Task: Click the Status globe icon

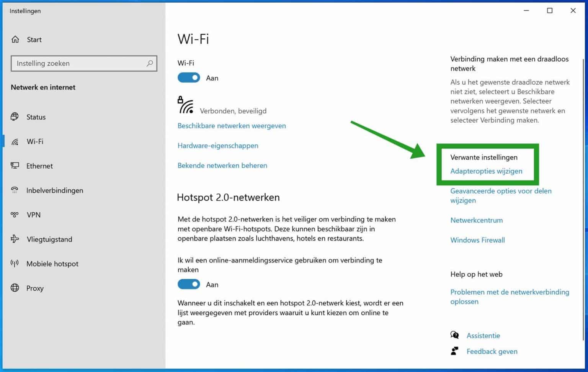Action: point(15,117)
